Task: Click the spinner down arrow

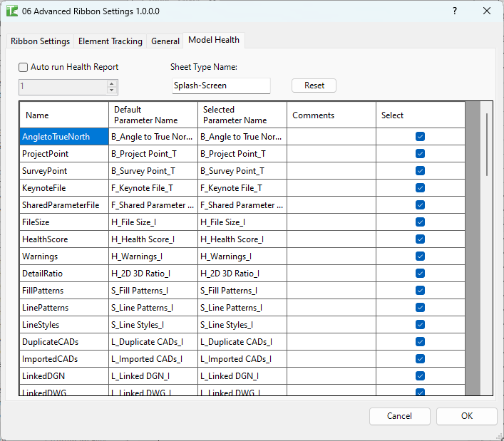Action: point(111,90)
